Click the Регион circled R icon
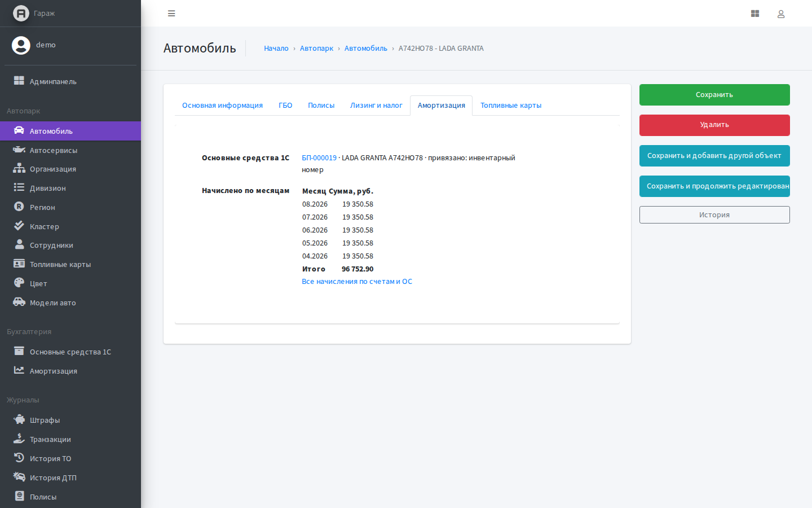This screenshot has height=508, width=812. (19, 207)
